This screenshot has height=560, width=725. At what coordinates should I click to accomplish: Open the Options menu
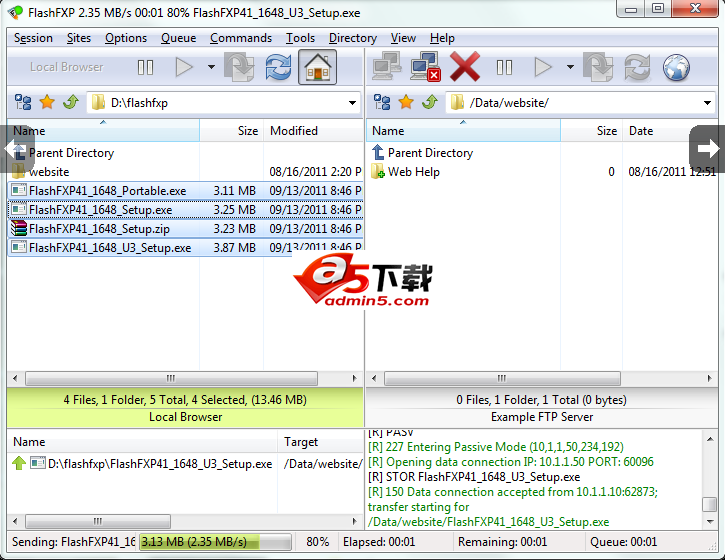click(x=126, y=38)
